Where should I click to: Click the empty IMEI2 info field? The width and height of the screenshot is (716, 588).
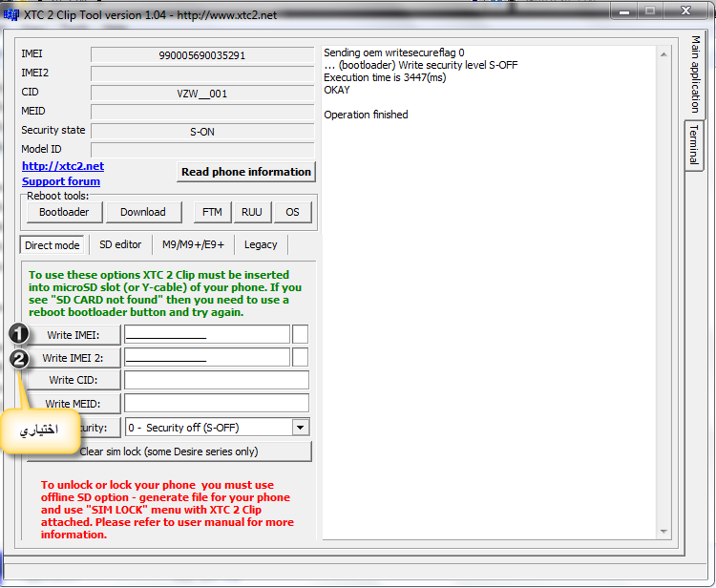(x=202, y=74)
